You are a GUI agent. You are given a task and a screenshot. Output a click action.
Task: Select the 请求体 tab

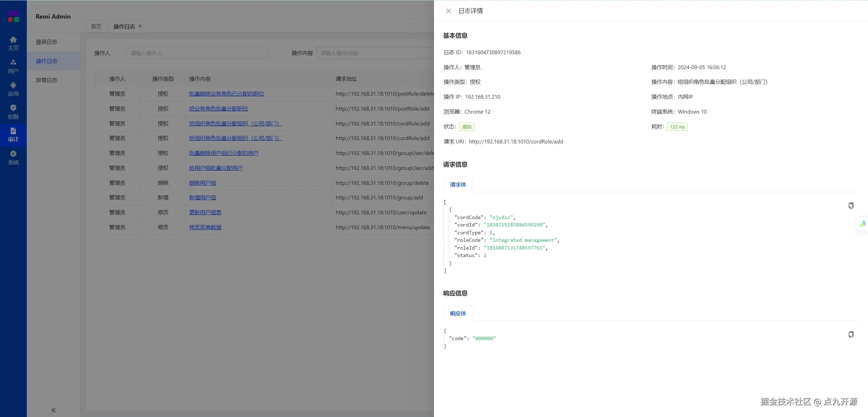tap(458, 185)
